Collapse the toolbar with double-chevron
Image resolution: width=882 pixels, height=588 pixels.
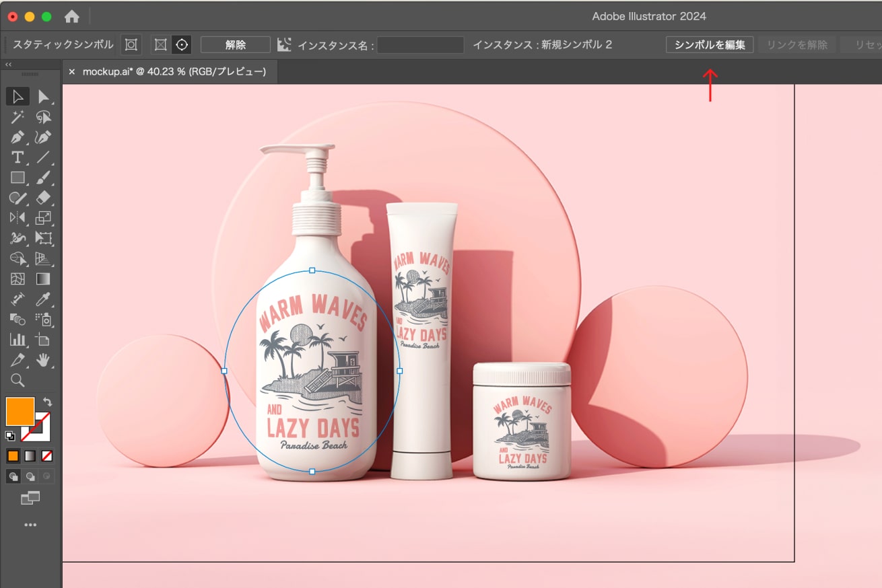click(x=8, y=65)
